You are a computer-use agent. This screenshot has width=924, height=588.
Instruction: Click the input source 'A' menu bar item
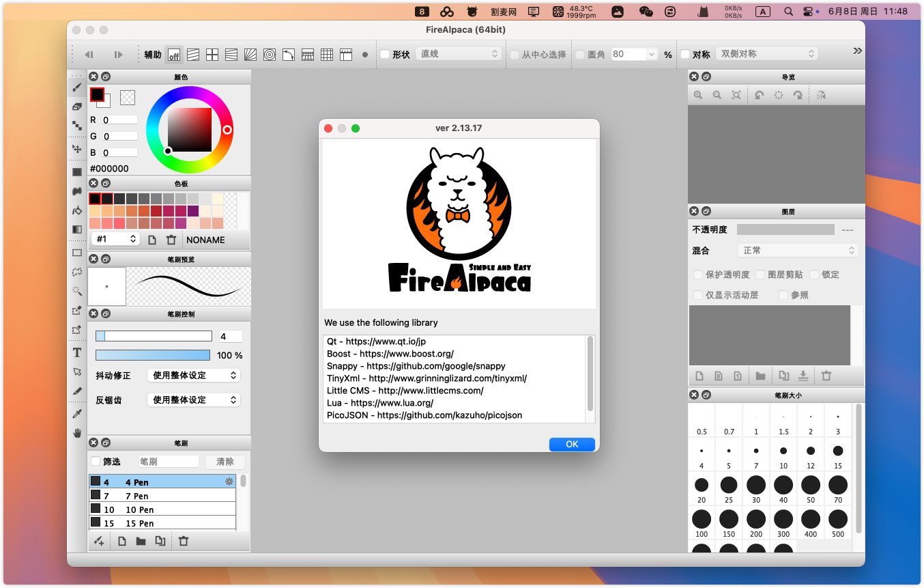(763, 12)
